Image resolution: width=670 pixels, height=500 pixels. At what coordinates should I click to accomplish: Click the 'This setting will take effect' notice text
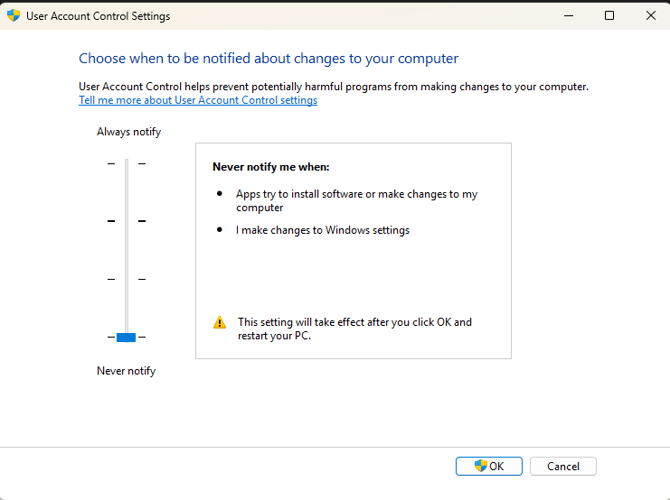click(355, 329)
